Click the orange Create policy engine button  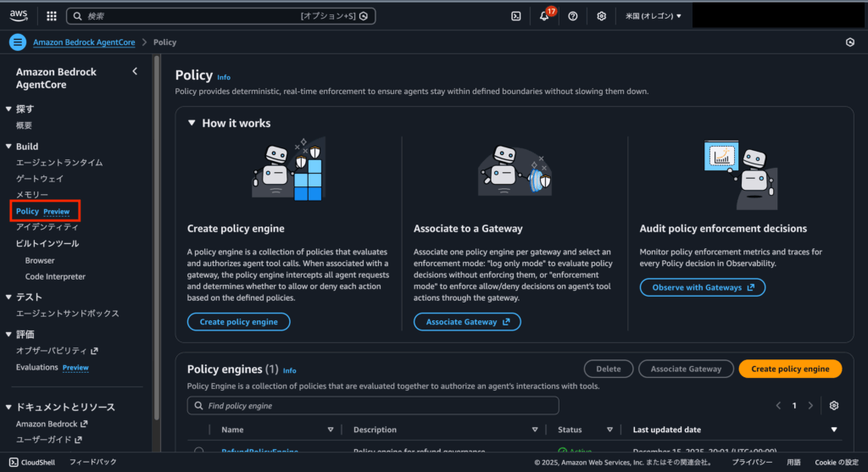coord(789,369)
